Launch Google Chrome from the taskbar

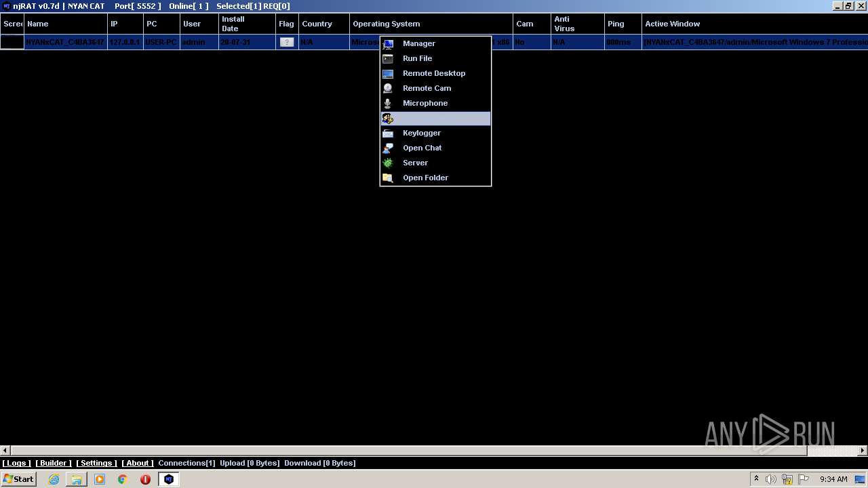(123, 479)
